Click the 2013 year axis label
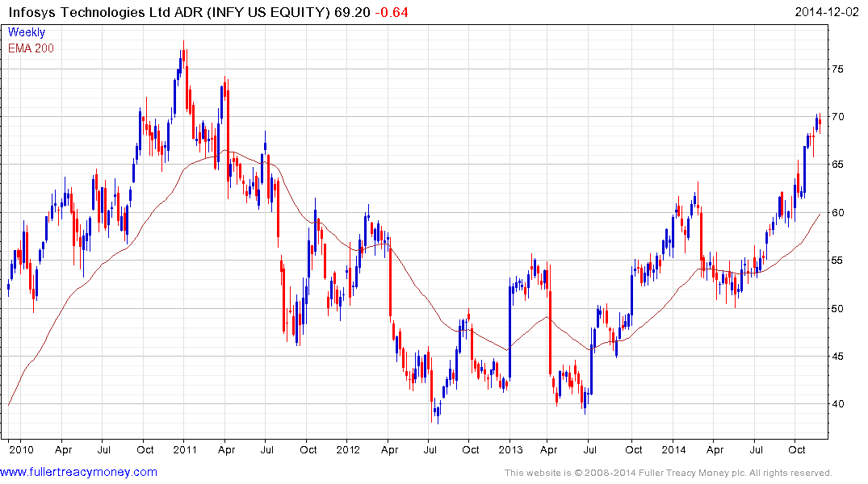Viewport: 868px width, 484px height. tap(510, 449)
